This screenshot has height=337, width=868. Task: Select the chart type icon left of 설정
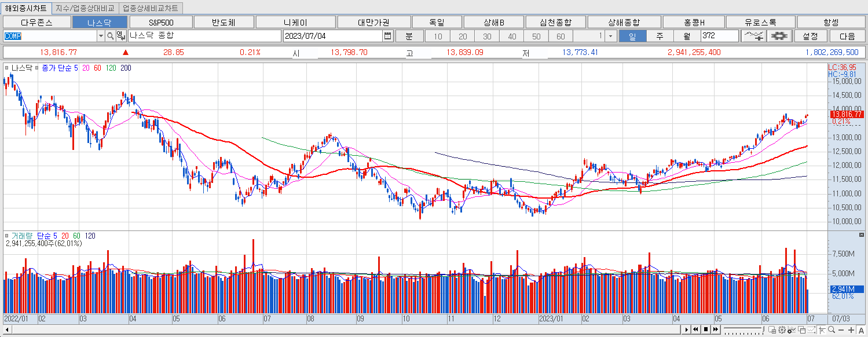[754, 36]
